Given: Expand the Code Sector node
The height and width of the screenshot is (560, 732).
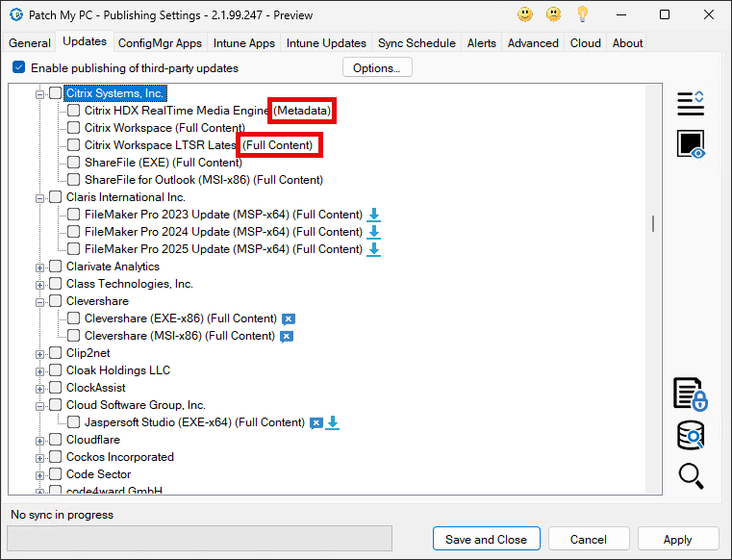Looking at the screenshot, I should click(x=39, y=475).
